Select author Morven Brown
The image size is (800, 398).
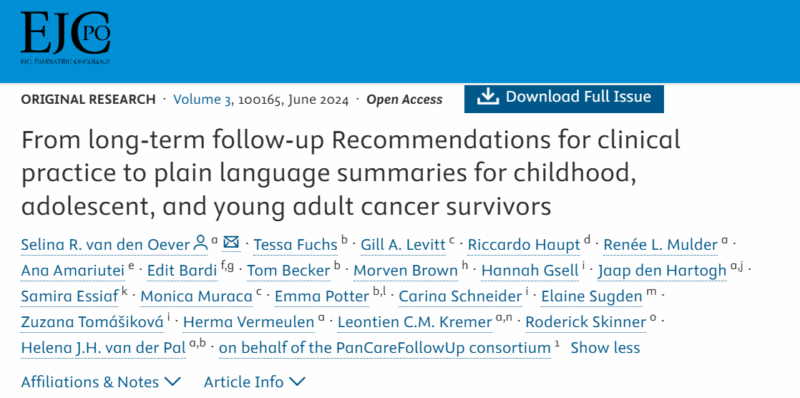[x=406, y=271]
